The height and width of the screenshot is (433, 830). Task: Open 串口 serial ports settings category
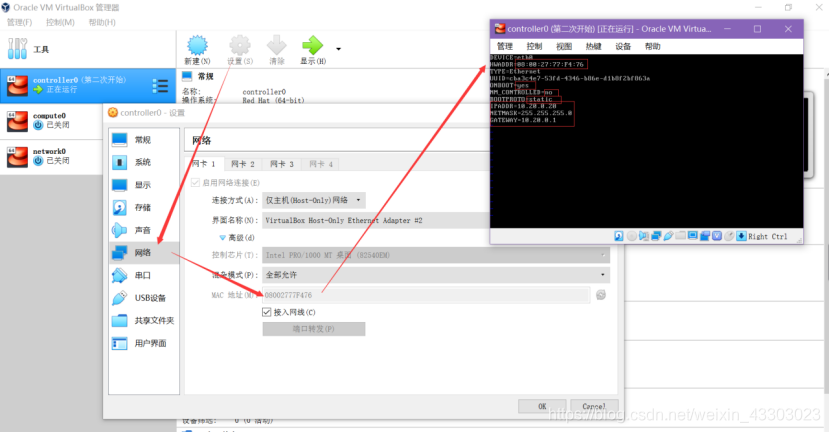point(144,275)
